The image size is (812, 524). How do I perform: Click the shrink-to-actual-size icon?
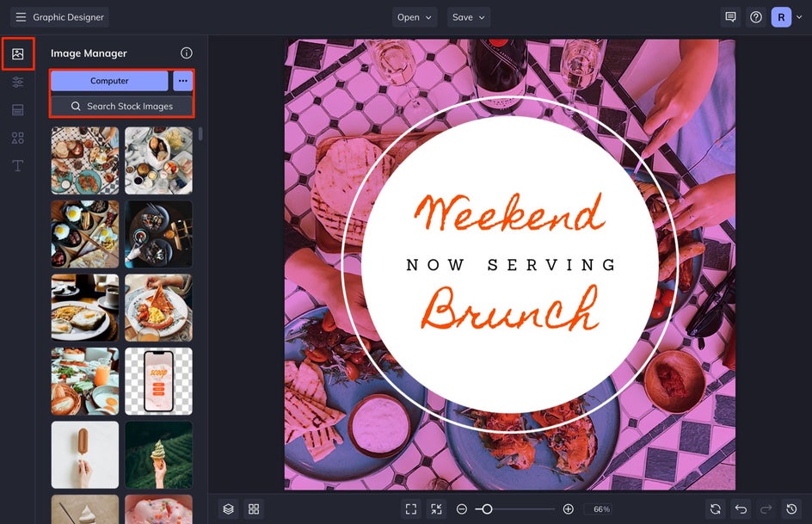click(x=437, y=509)
